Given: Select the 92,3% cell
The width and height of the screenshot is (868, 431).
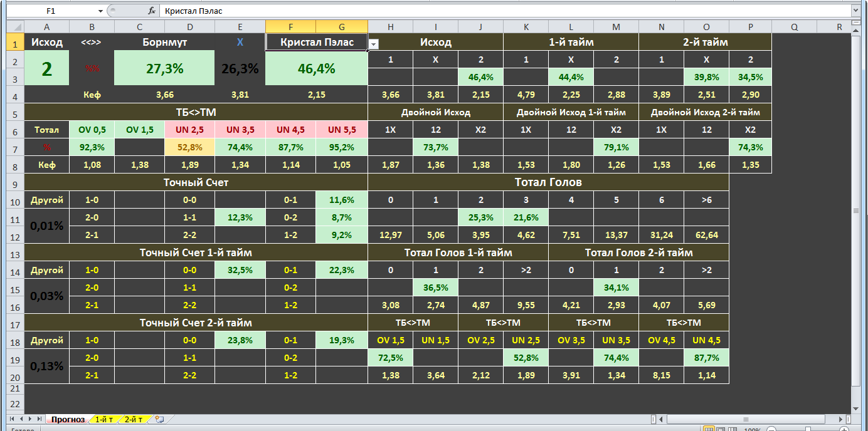Looking at the screenshot, I should (92, 148).
